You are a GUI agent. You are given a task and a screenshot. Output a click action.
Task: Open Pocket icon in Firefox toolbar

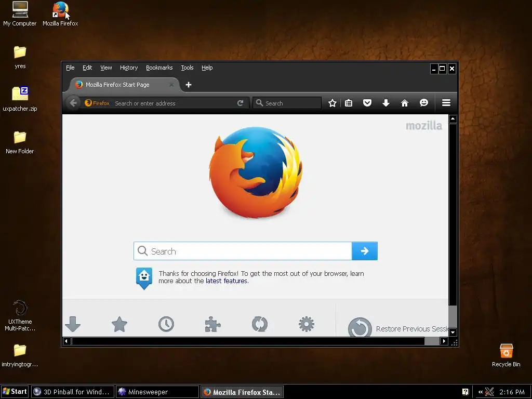(x=367, y=103)
